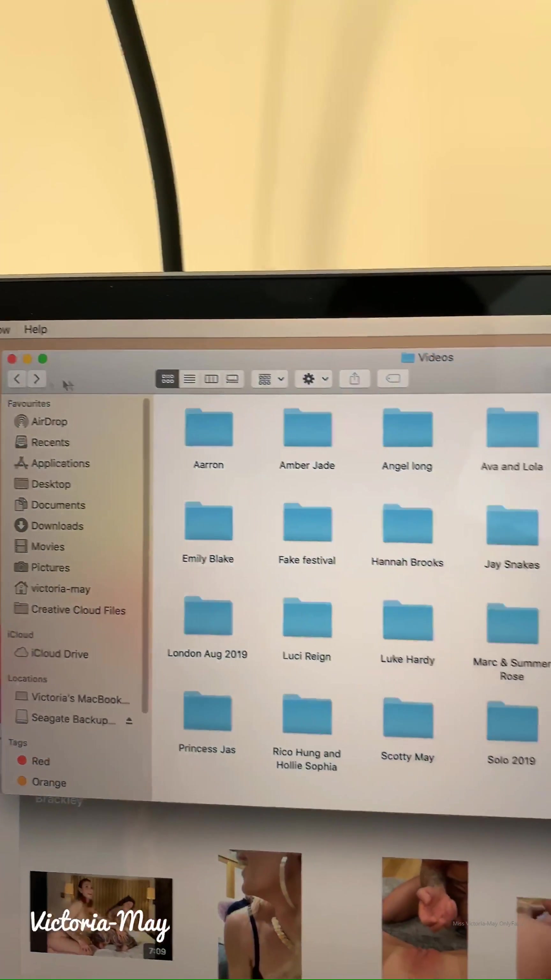Select the Fake festival folder
Viewport: 551px width, 980px height.
[307, 523]
